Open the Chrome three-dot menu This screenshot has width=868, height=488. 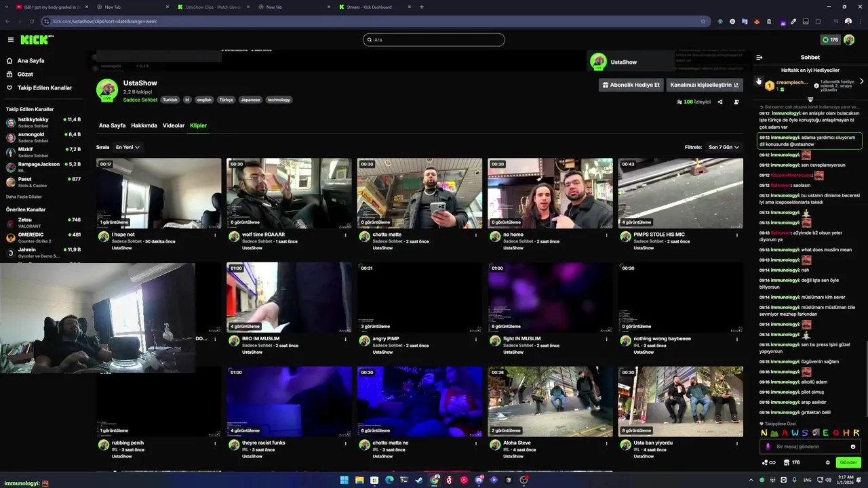[x=860, y=21]
